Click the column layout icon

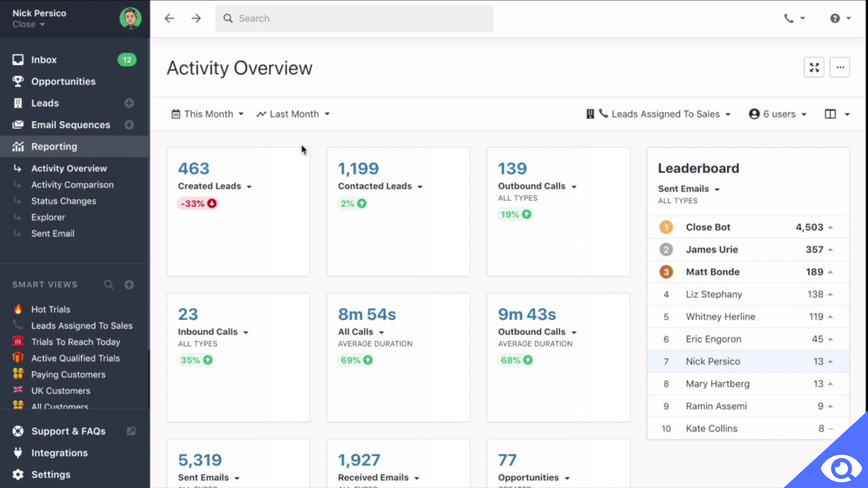point(830,114)
